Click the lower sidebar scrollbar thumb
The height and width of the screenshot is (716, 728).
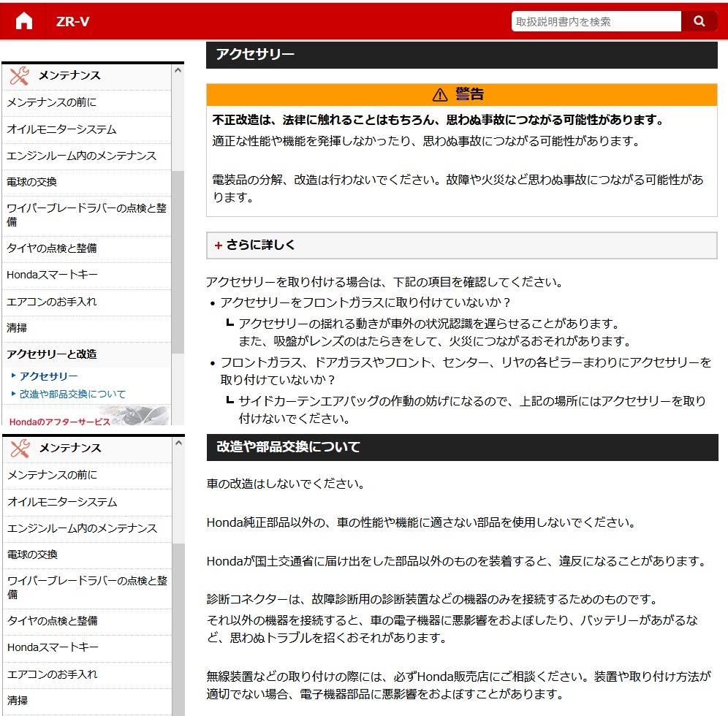click(178, 629)
